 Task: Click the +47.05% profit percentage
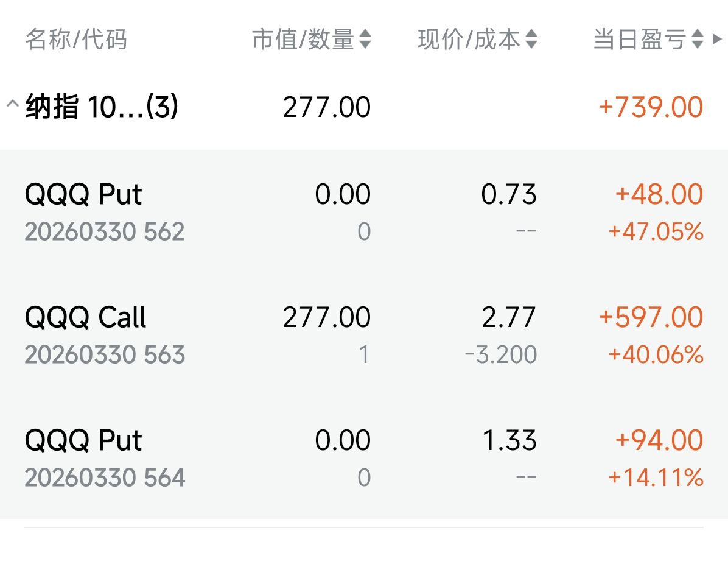click(656, 232)
